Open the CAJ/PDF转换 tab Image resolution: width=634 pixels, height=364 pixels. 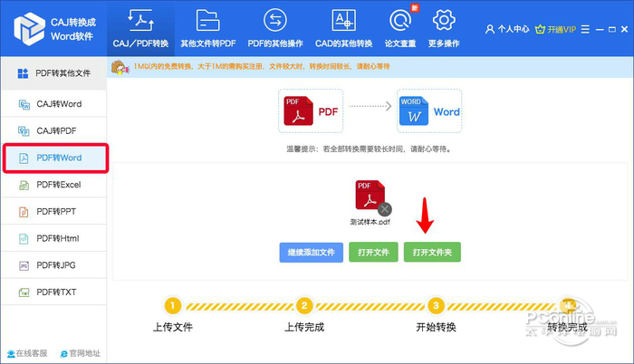point(140,28)
